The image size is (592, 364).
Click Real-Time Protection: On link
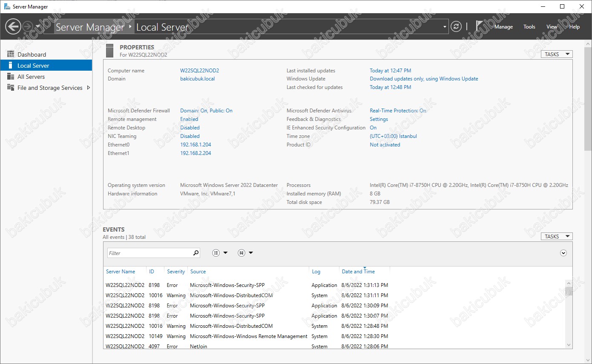click(x=398, y=111)
